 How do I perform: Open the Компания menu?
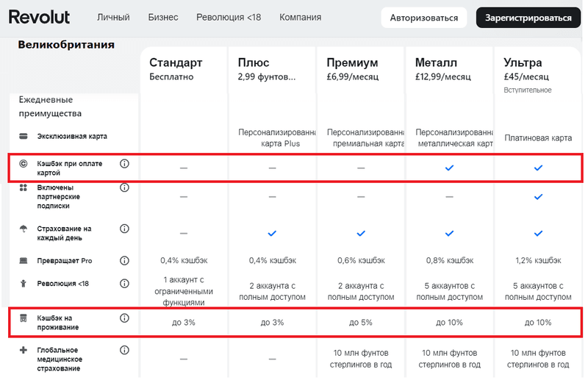click(x=301, y=17)
